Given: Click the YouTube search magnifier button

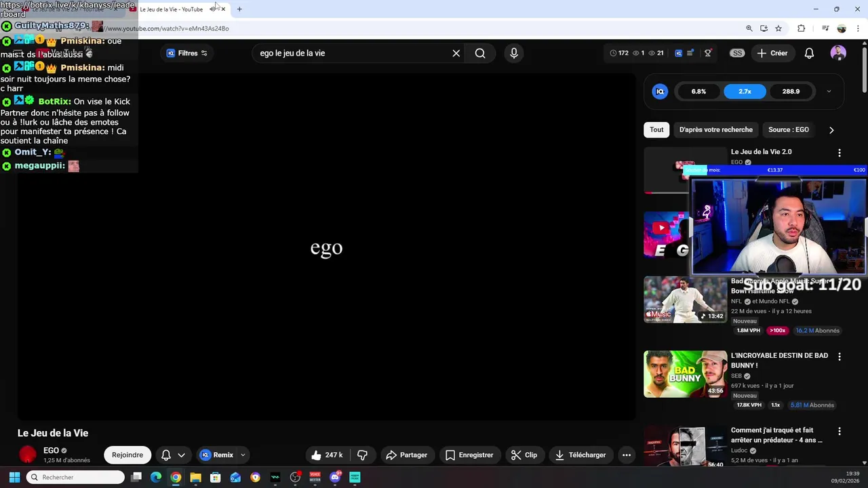Looking at the screenshot, I should point(480,53).
